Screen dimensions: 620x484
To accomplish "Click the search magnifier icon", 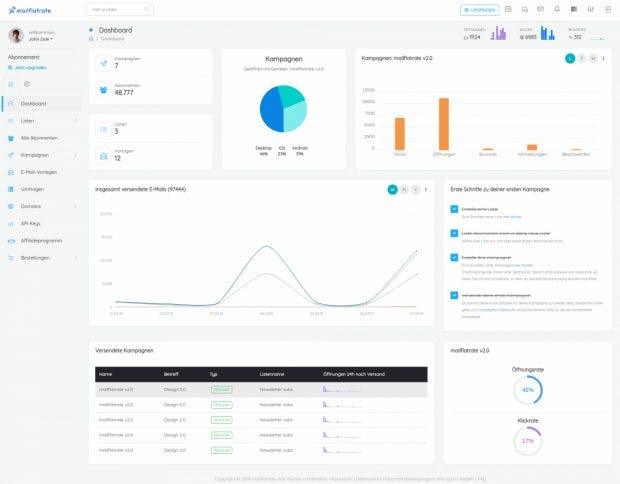I will (x=147, y=9).
